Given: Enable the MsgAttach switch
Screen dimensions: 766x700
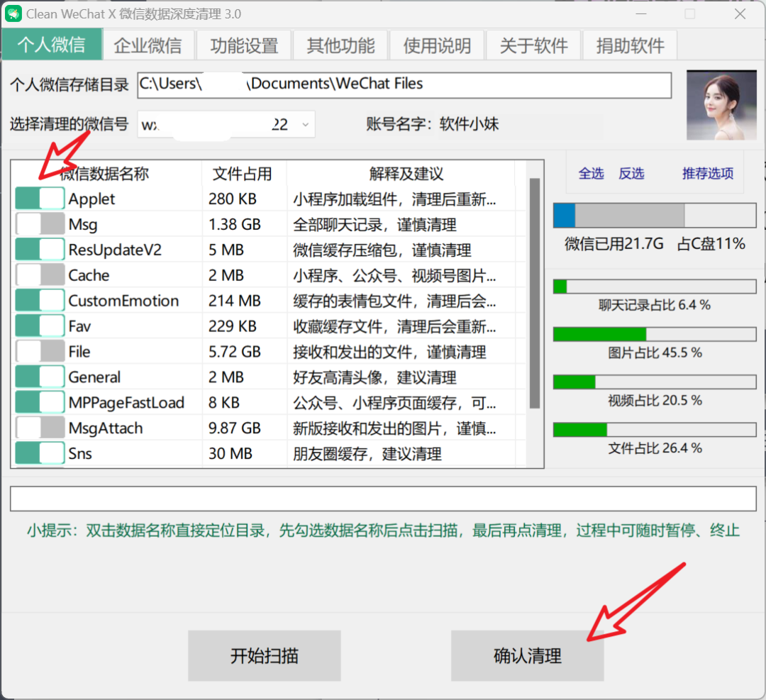Looking at the screenshot, I should click(40, 427).
